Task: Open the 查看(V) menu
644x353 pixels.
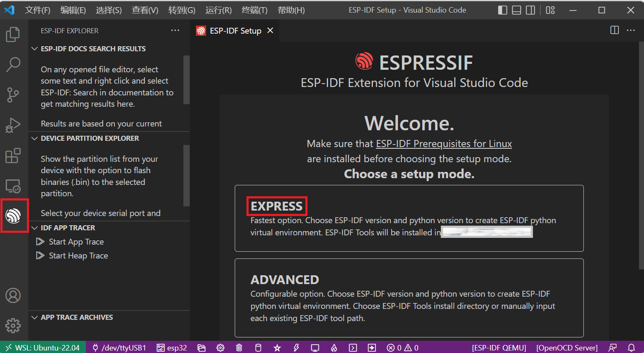Action: coord(145,10)
